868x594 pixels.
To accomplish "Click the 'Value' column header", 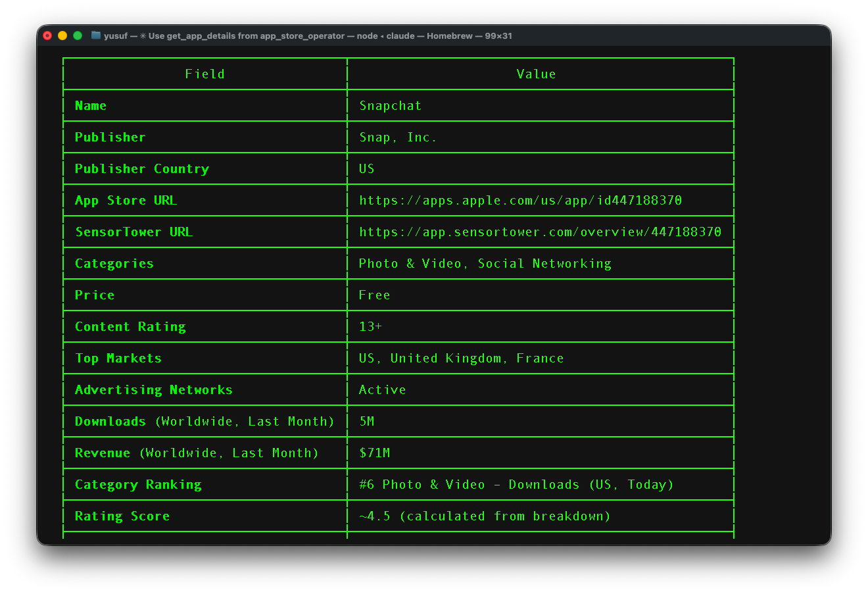I will 536,74.
